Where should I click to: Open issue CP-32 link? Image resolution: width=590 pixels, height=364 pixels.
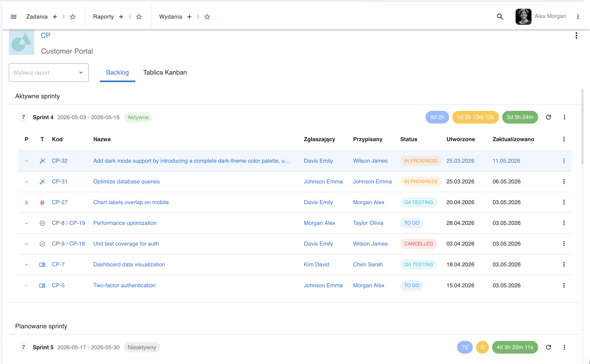coord(60,161)
